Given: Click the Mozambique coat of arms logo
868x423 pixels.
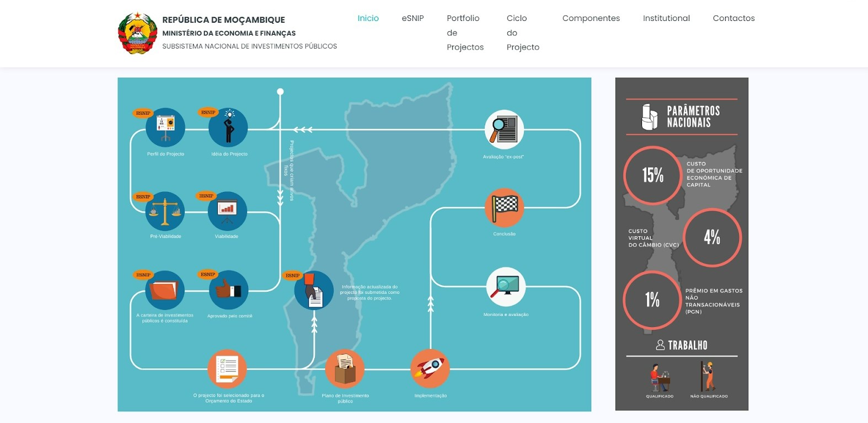Looking at the screenshot, I should pos(137,33).
